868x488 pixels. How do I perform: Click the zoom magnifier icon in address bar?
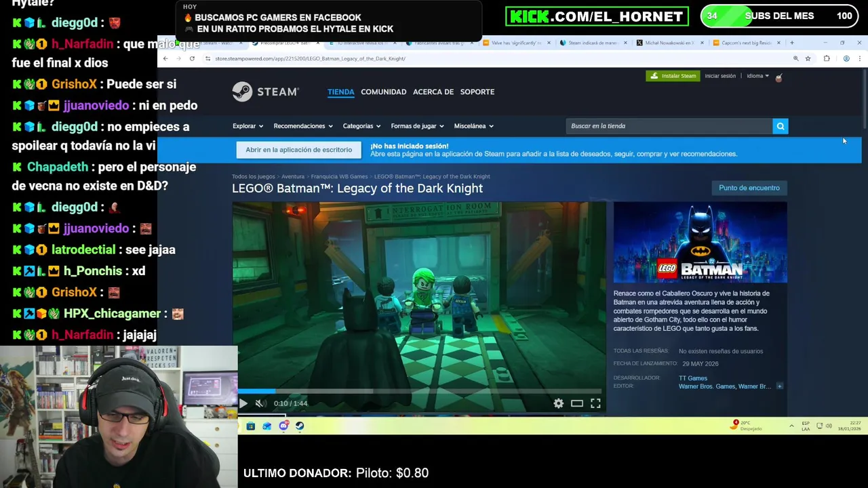(795, 58)
